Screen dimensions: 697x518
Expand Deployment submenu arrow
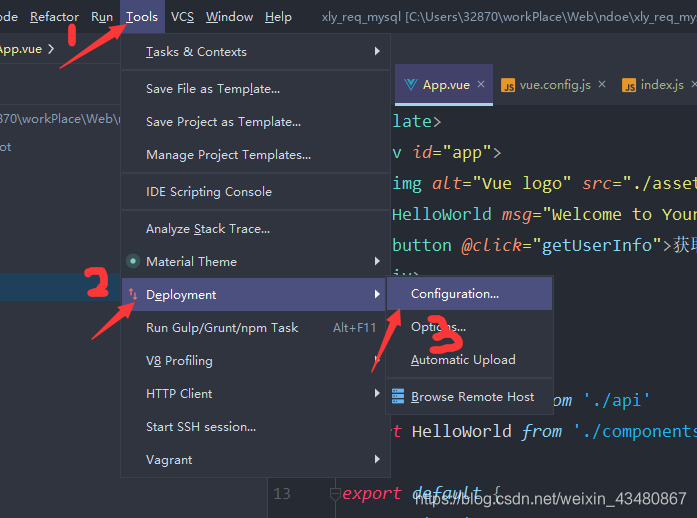[x=377, y=294]
